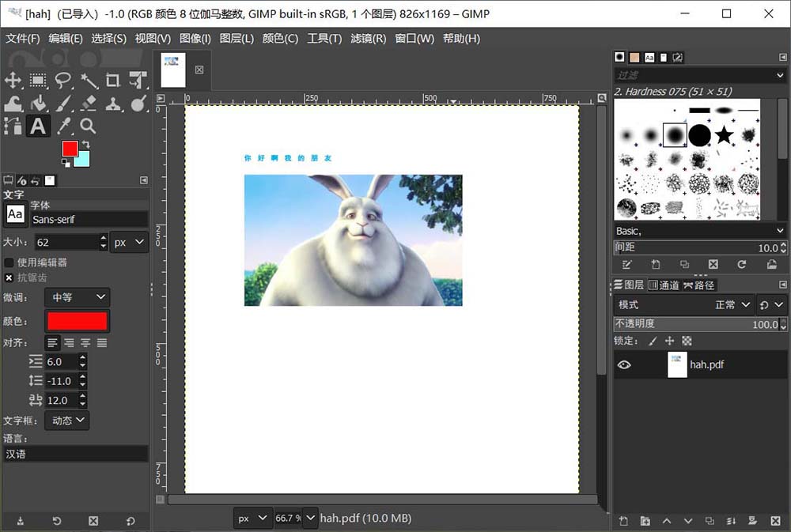Open the brushes panel configuration menu
The height and width of the screenshot is (532, 791).
[782, 58]
